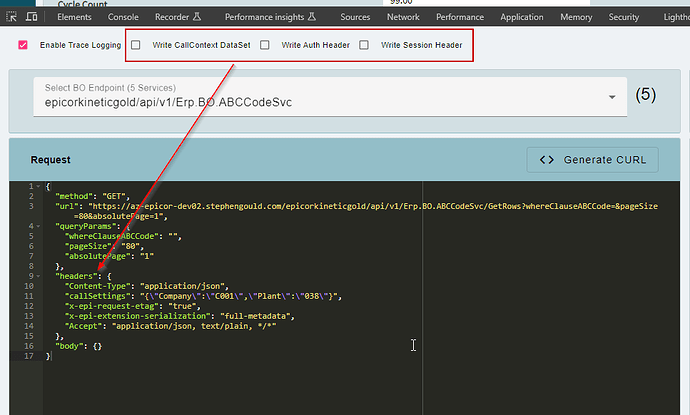This screenshot has width=690, height=415.
Task: Open the Recorder tab
Action: point(178,17)
